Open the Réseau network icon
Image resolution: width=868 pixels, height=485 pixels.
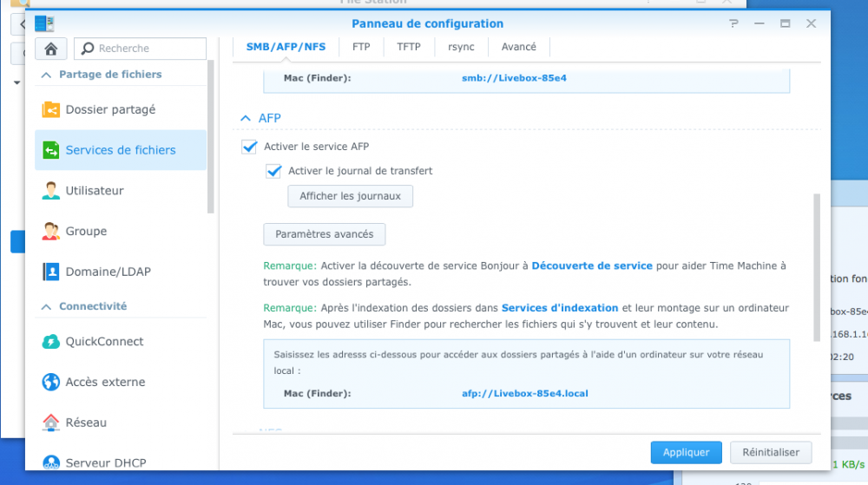[51, 423]
